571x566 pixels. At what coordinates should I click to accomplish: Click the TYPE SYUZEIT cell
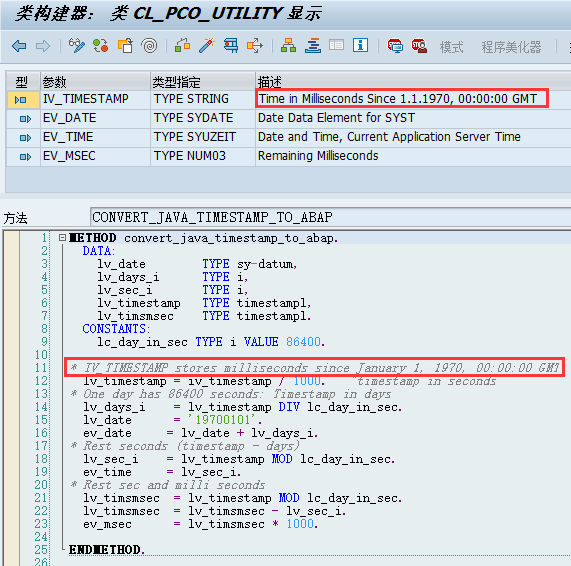[202, 137]
